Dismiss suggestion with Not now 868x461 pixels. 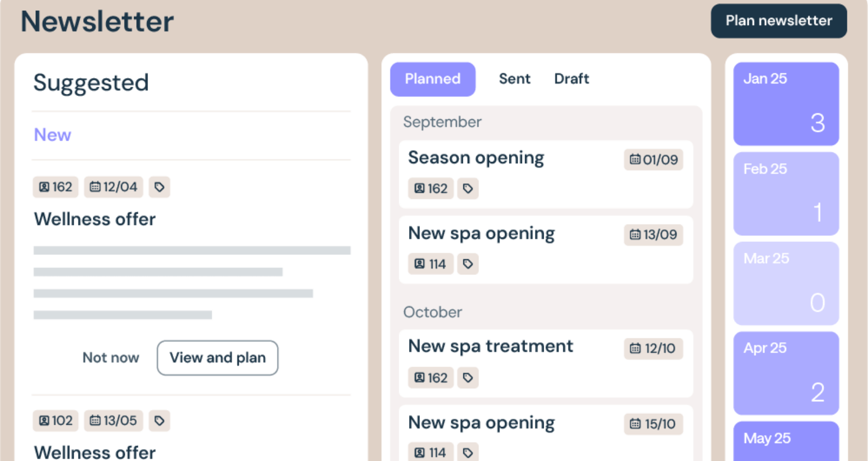pos(111,358)
